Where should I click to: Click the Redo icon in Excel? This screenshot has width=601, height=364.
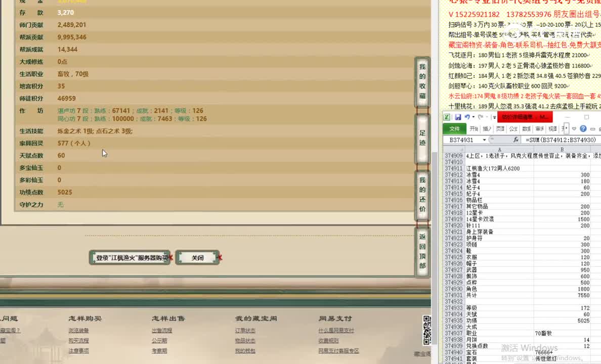point(481,117)
